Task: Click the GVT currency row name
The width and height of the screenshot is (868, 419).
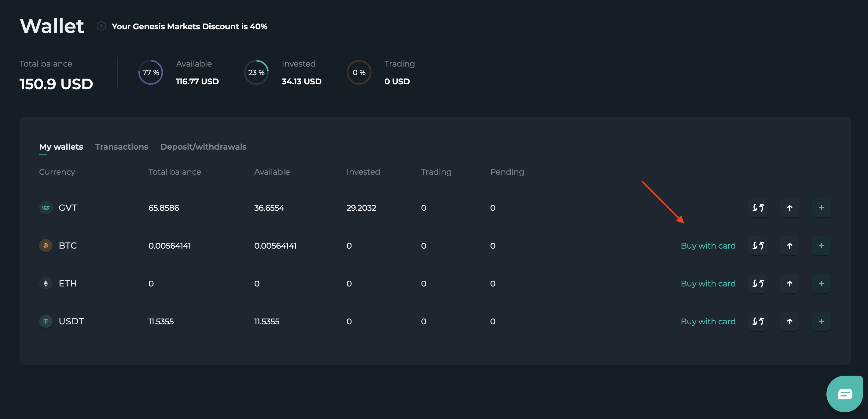Action: point(68,208)
